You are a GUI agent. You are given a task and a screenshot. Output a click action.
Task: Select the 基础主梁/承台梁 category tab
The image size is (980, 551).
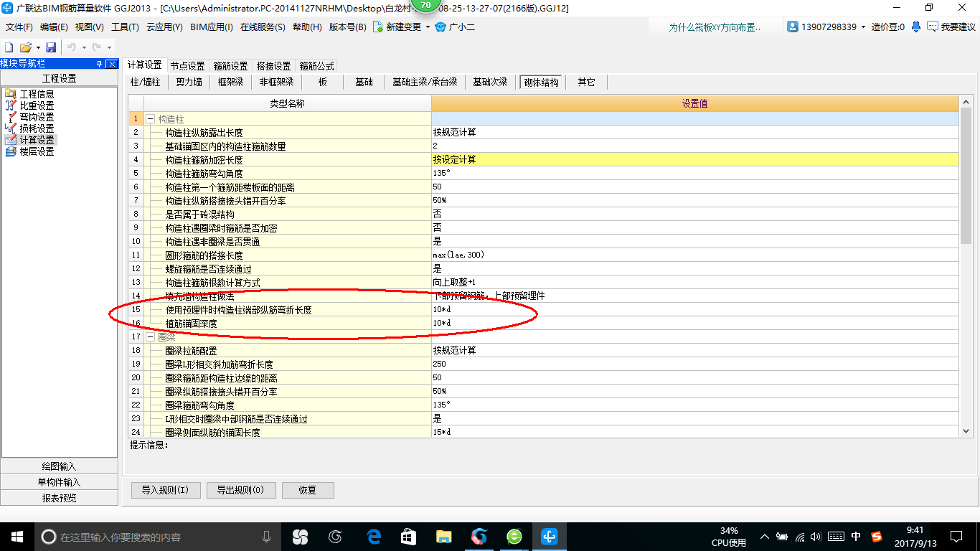pos(425,83)
